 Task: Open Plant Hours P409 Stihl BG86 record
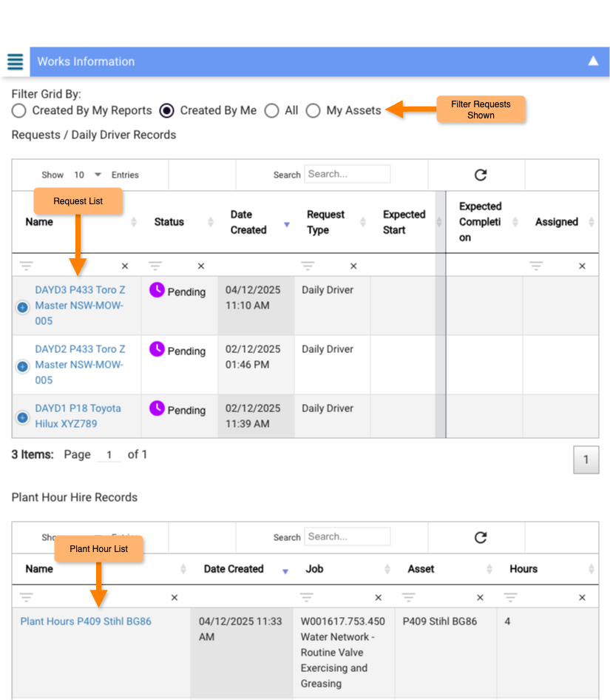86,621
